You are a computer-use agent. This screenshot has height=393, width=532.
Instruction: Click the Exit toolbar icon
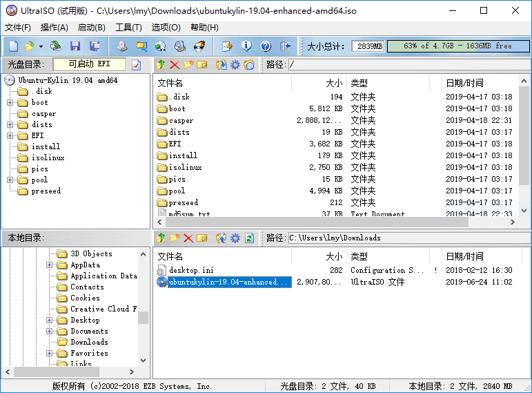285,46
